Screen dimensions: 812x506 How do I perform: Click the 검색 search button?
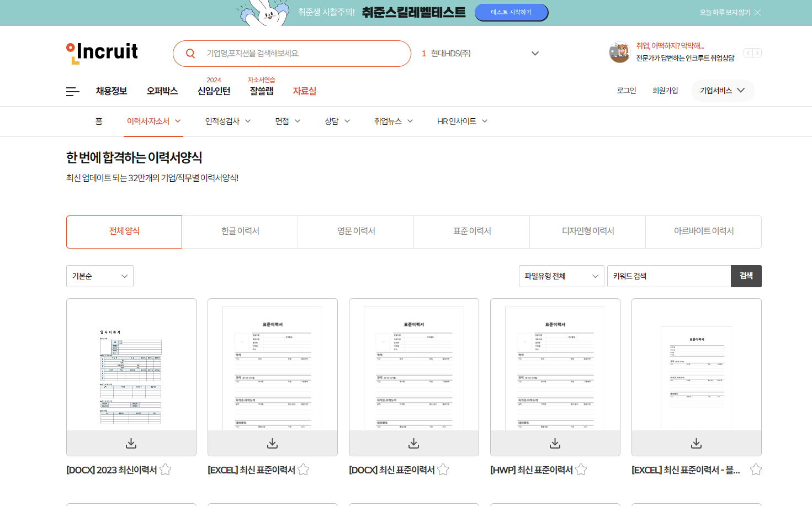click(x=746, y=276)
